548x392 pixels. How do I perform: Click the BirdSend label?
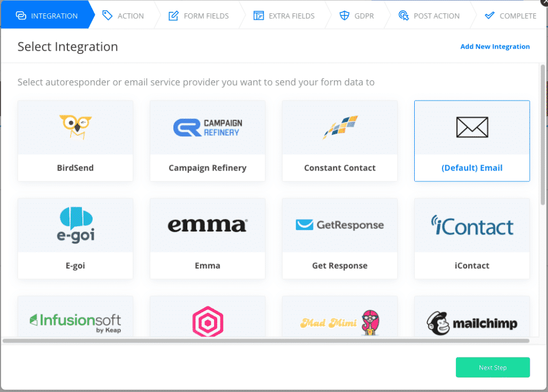pyautogui.click(x=75, y=168)
